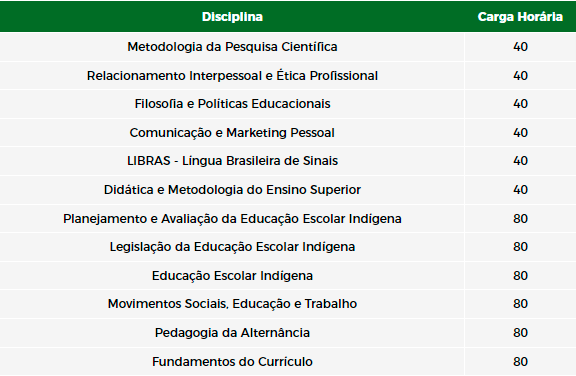Click Filosofia e Políticas Educacionais
The width and height of the screenshot is (576, 376).
(x=232, y=104)
